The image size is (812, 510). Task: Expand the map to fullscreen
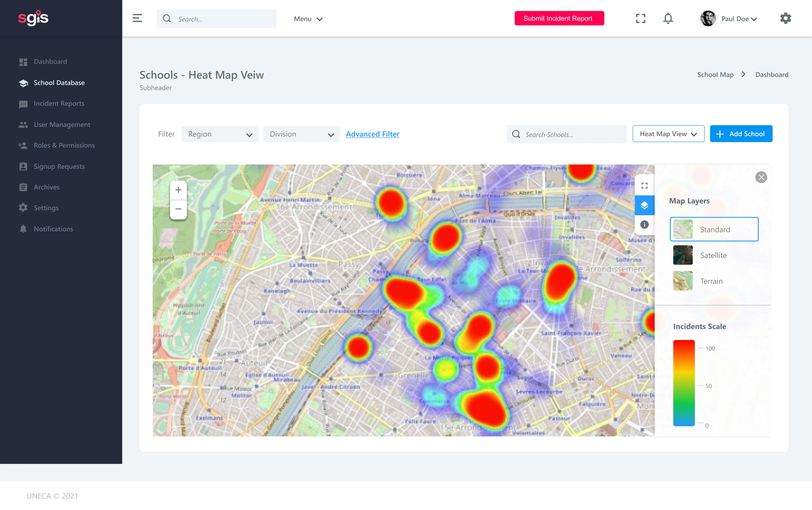[x=644, y=186]
